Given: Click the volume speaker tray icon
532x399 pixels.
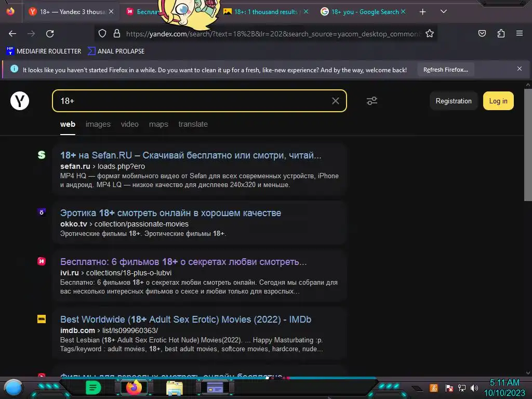Looking at the screenshot, I should 474,388.
